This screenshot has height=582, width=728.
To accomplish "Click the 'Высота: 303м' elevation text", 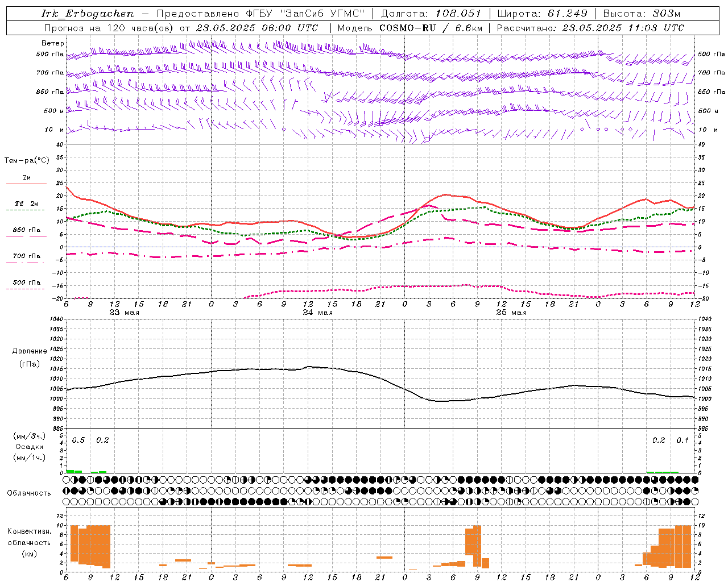I will pos(642,14).
